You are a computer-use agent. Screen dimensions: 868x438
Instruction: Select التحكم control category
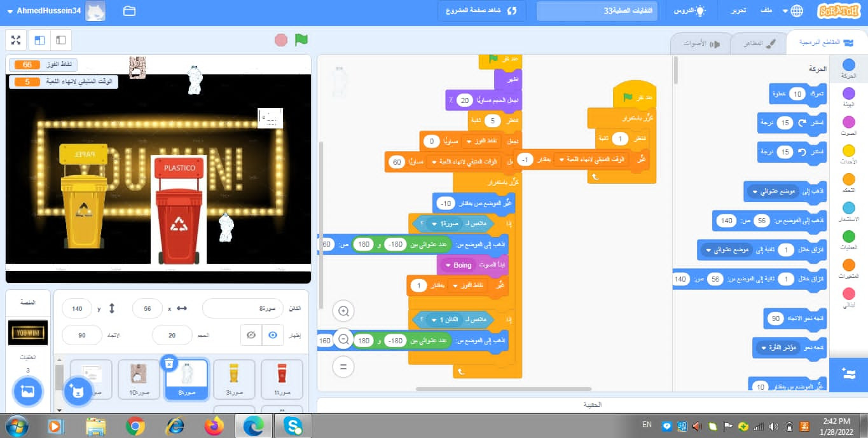[x=848, y=183]
